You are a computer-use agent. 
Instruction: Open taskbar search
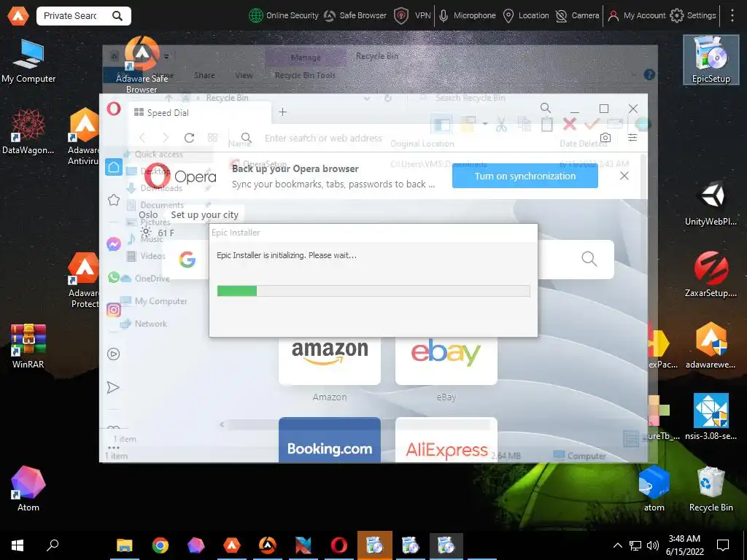[x=53, y=545]
